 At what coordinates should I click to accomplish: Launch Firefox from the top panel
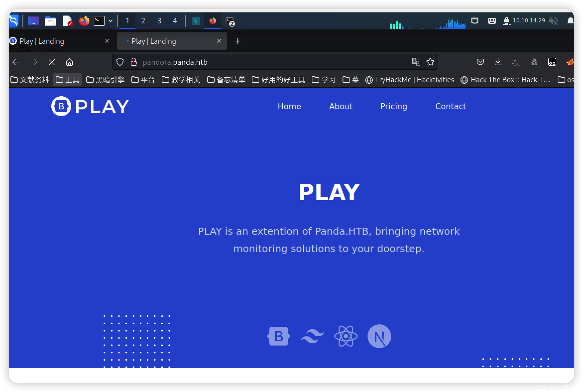point(84,21)
